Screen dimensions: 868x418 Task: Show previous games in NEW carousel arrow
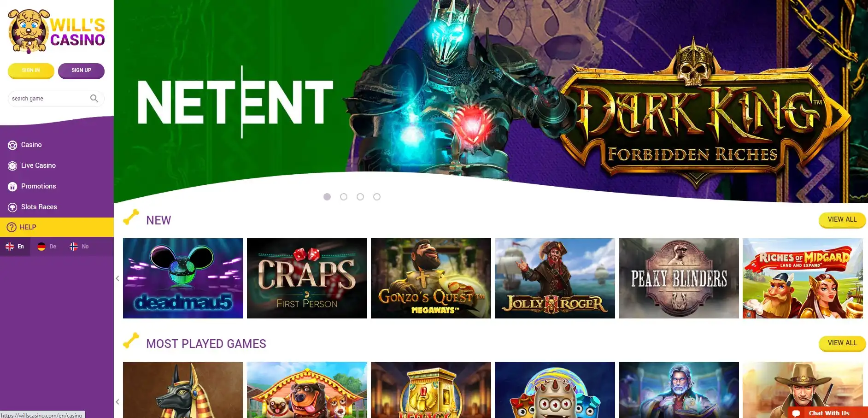pyautogui.click(x=117, y=278)
